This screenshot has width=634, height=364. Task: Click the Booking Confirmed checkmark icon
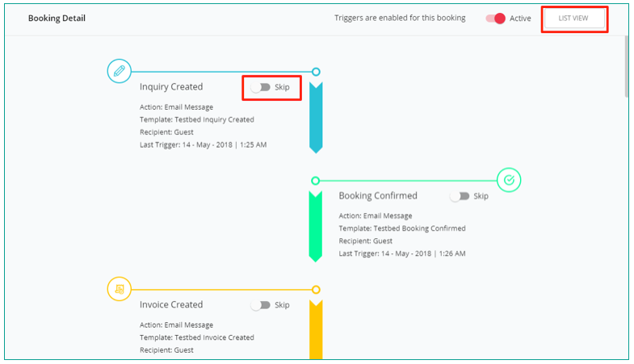click(x=509, y=180)
